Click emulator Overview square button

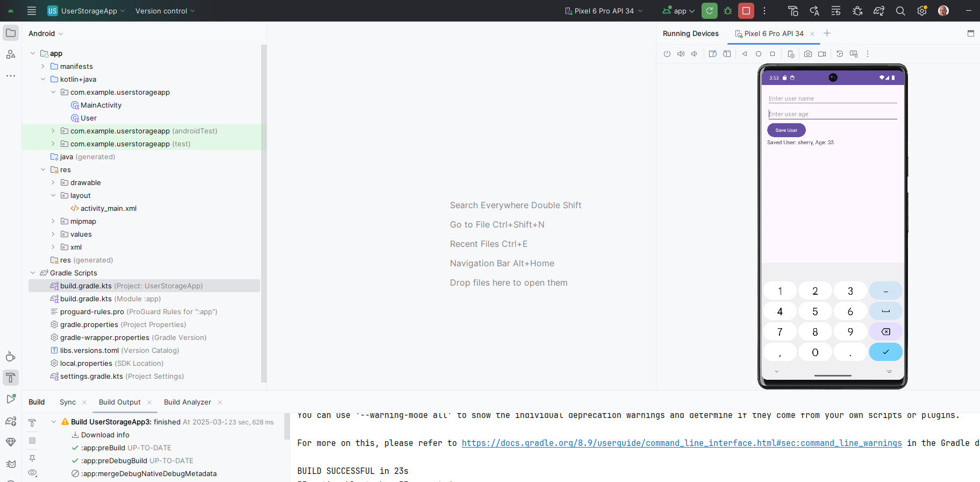772,54
